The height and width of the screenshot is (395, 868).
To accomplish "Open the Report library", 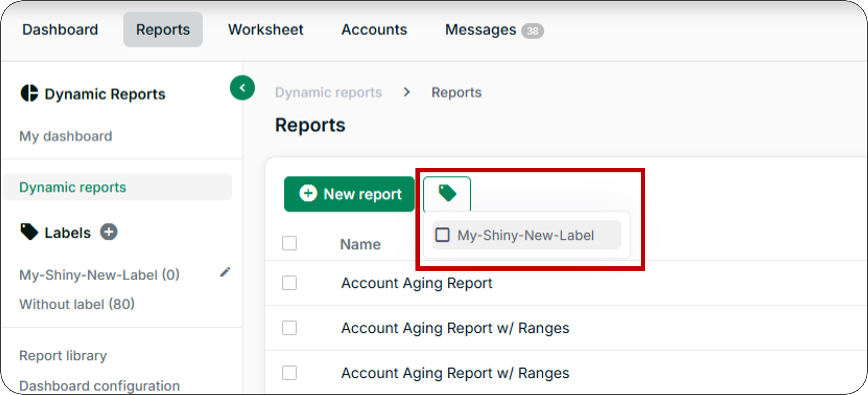I will [x=63, y=355].
